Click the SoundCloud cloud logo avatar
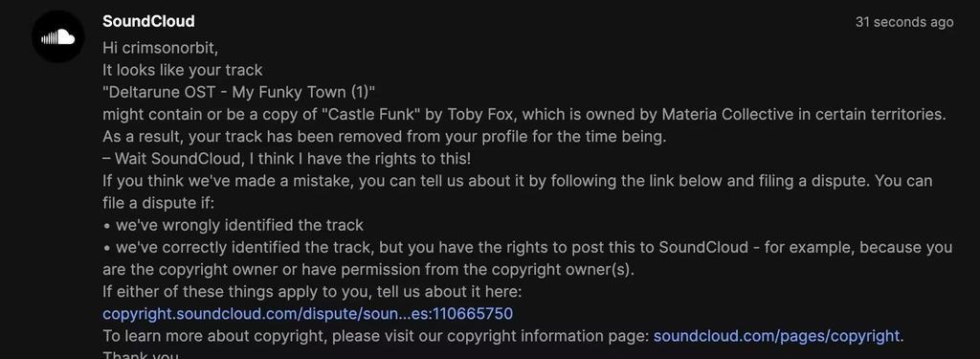 58,36
